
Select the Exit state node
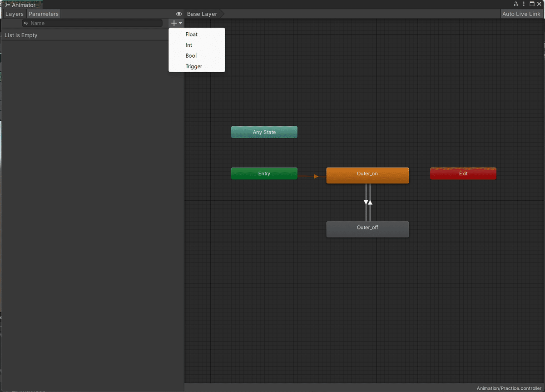[463, 173]
